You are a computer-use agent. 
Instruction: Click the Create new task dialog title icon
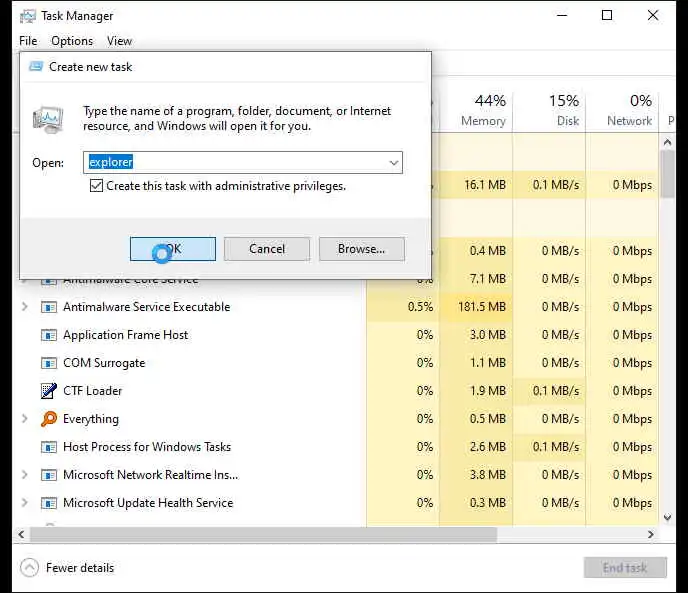36,67
